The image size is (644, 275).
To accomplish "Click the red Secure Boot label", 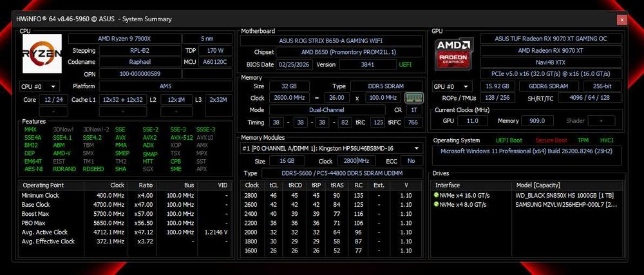I will 552,140.
